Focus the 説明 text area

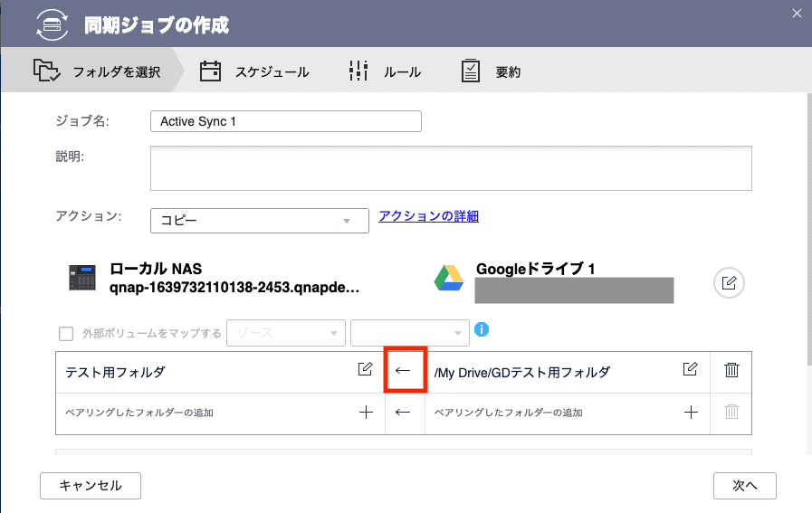pos(451,168)
